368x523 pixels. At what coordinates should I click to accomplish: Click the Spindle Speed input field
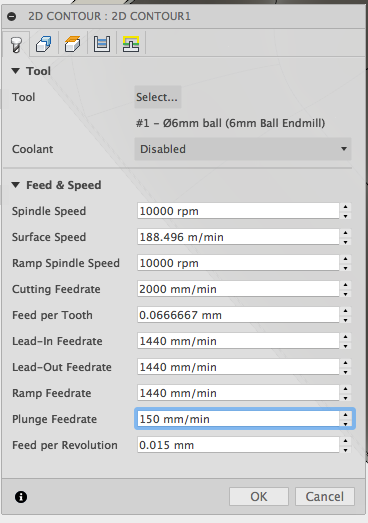[x=238, y=211]
